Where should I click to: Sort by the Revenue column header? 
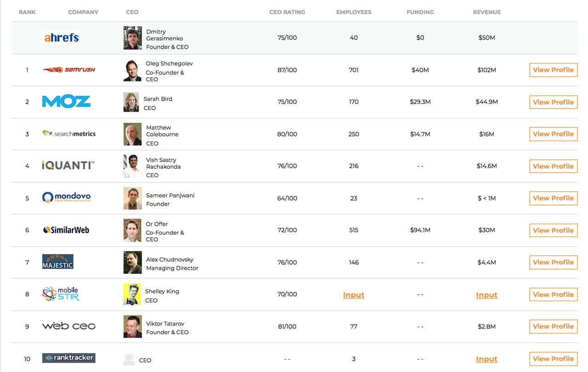pos(486,12)
